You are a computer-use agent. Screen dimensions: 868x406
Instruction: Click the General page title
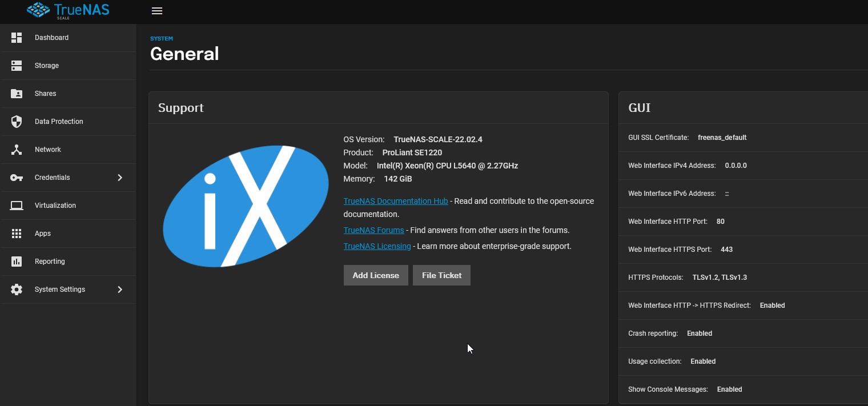point(184,54)
